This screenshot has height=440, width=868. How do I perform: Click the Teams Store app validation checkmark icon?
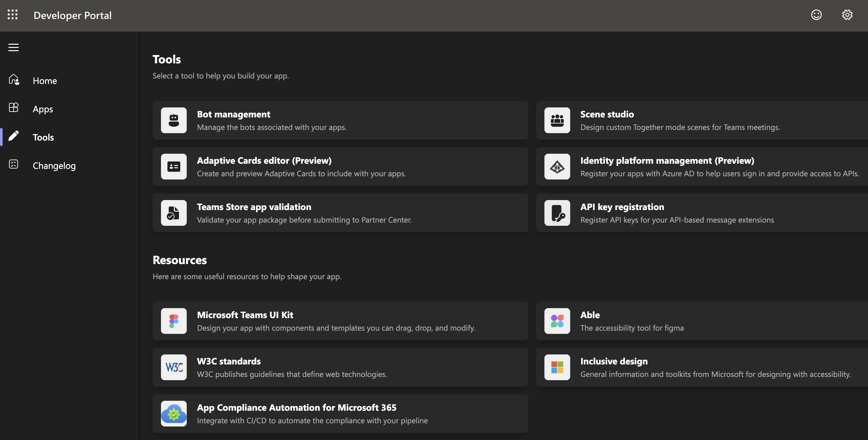click(x=174, y=213)
